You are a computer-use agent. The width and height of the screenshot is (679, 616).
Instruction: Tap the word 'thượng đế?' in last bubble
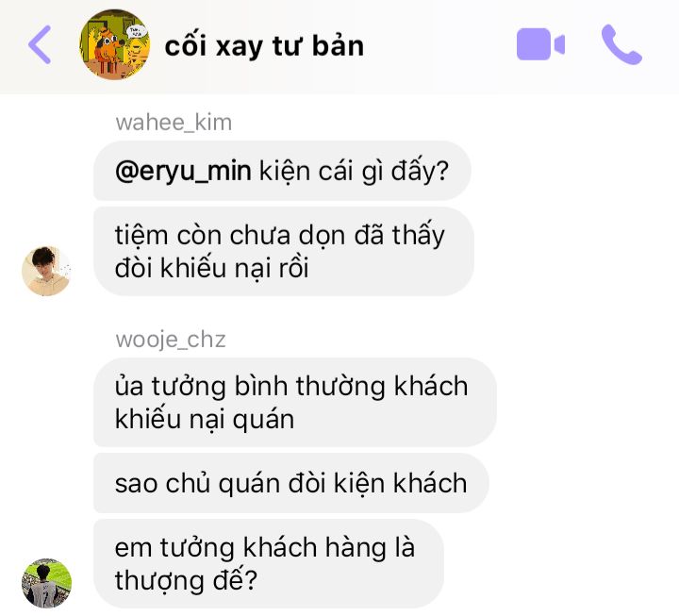pyautogui.click(x=186, y=581)
